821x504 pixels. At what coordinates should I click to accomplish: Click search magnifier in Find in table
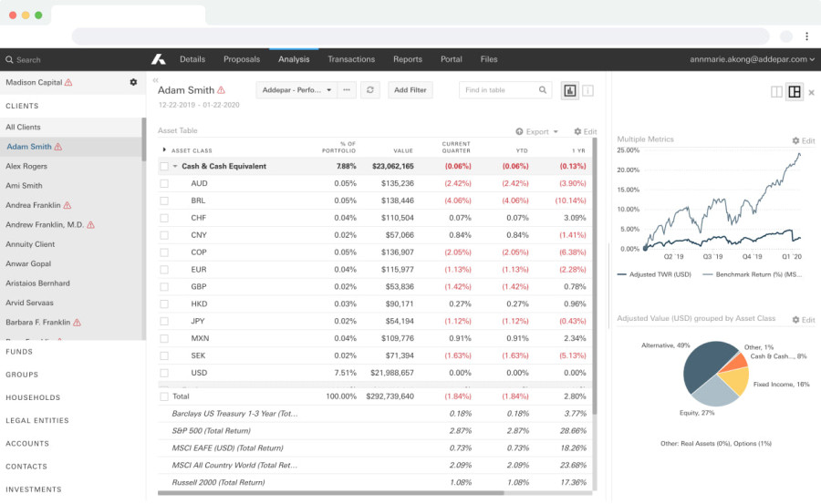point(543,90)
